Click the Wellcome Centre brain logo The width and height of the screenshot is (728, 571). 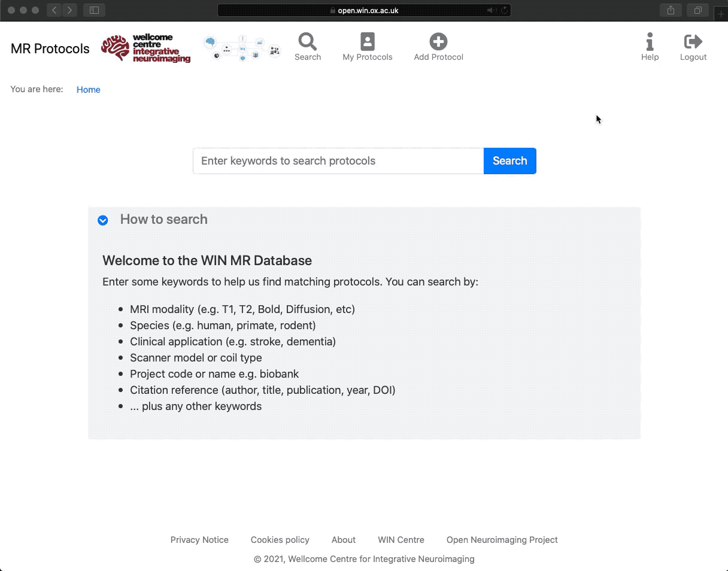(145, 48)
